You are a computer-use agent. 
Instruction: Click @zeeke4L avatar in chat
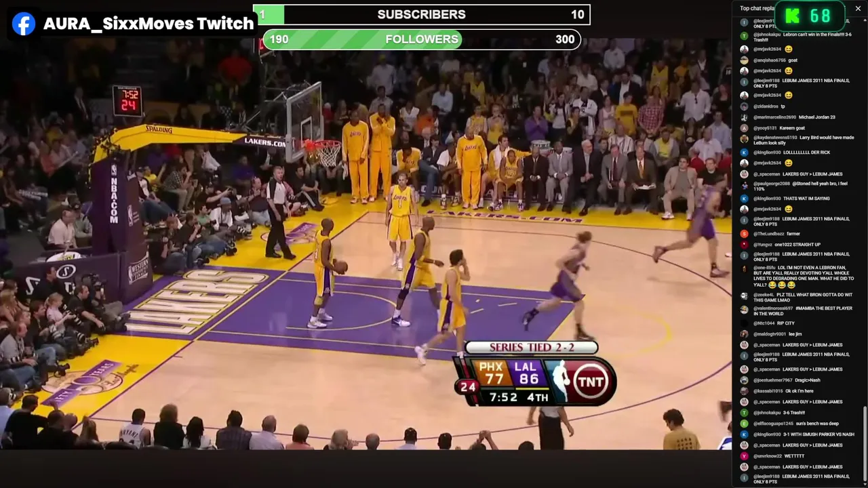point(744,296)
